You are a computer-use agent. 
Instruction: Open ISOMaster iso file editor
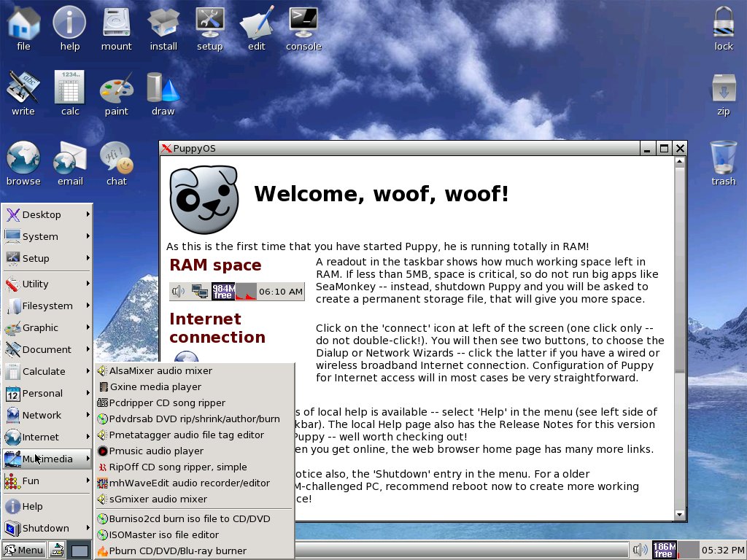click(x=194, y=536)
